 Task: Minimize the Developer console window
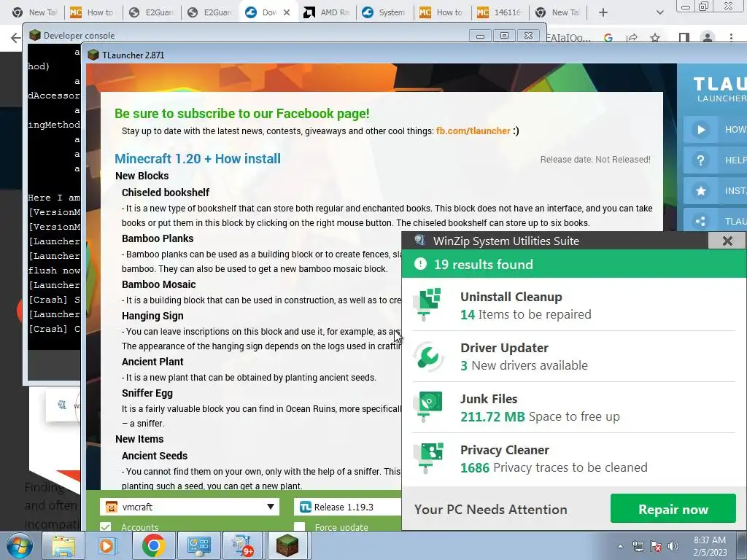point(480,35)
